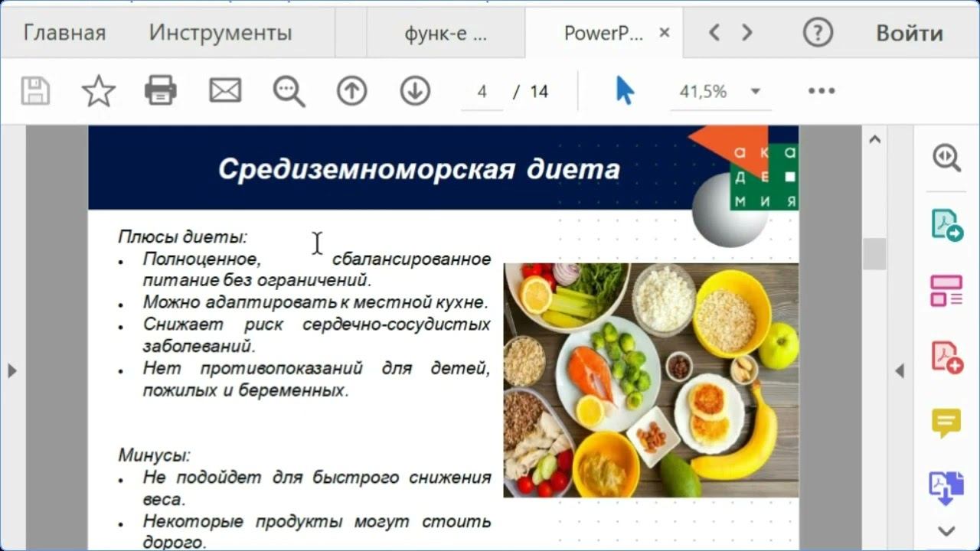Click the slide title Средиземноморская диета
This screenshot has height=551, width=980.
[x=419, y=168]
